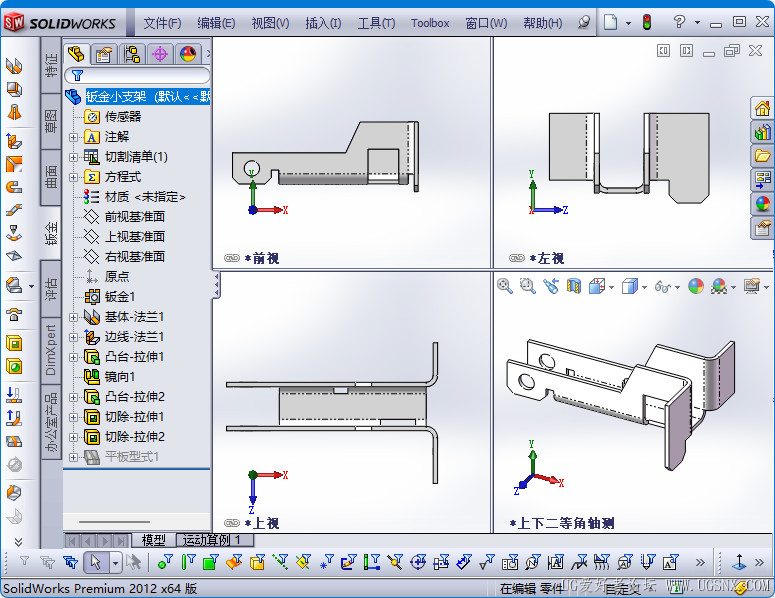This screenshot has width=775, height=598.
Task: Expand the 切割清单(1) tree node
Action: 73,157
